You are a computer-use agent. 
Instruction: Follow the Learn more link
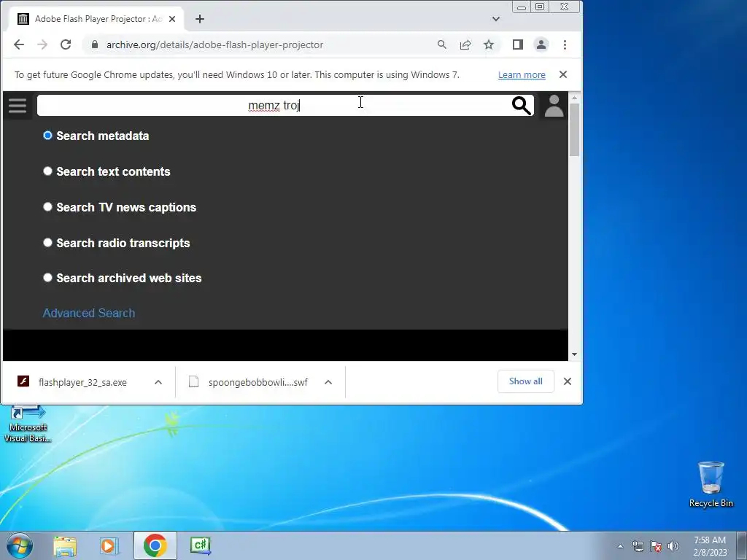click(x=522, y=75)
